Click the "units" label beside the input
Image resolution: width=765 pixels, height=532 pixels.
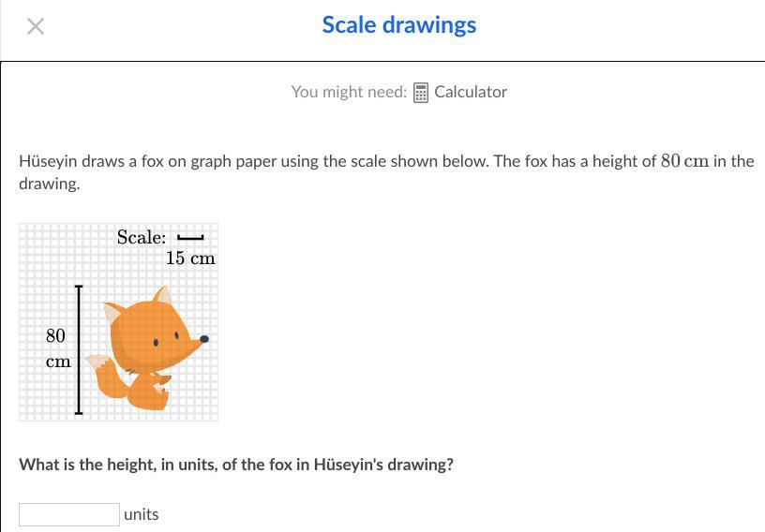point(142,514)
